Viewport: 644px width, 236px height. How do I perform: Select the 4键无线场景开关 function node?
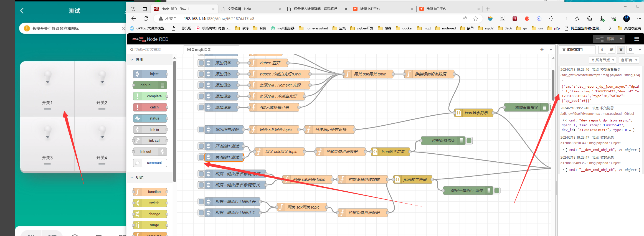(274, 107)
